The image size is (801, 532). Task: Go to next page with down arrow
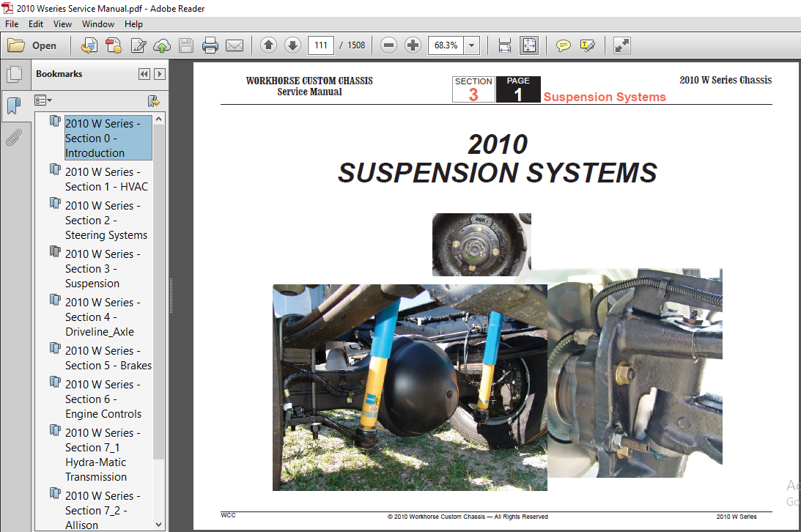pos(292,45)
